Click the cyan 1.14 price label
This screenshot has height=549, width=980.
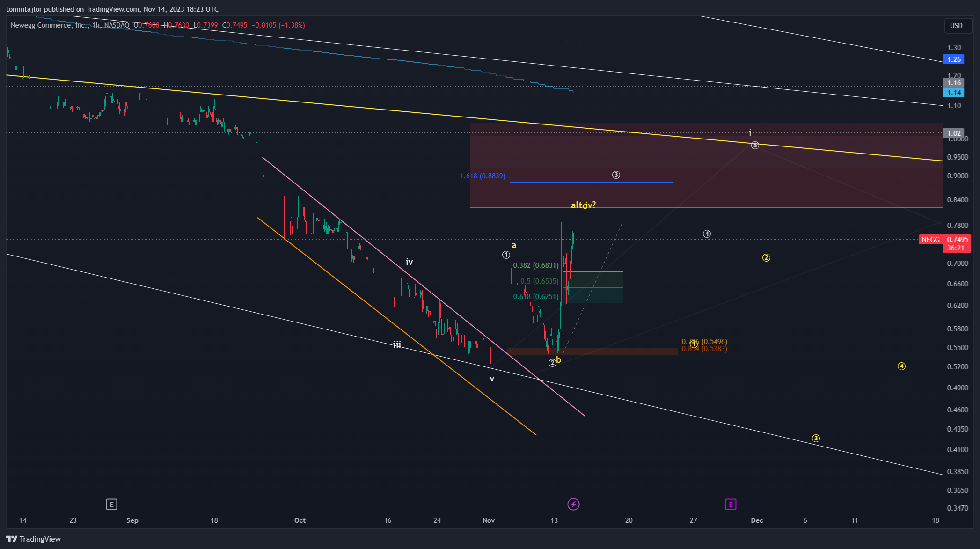[x=953, y=93]
